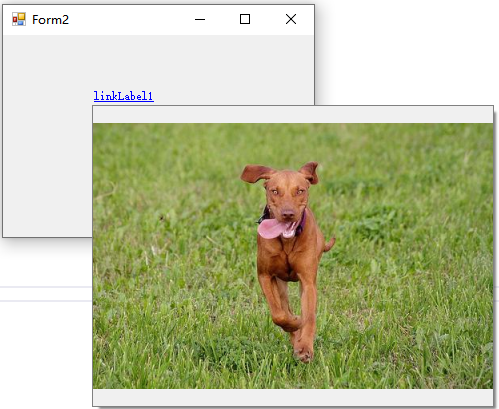This screenshot has width=499, height=409.
Task: Minimize the Form2 window
Action: point(200,19)
